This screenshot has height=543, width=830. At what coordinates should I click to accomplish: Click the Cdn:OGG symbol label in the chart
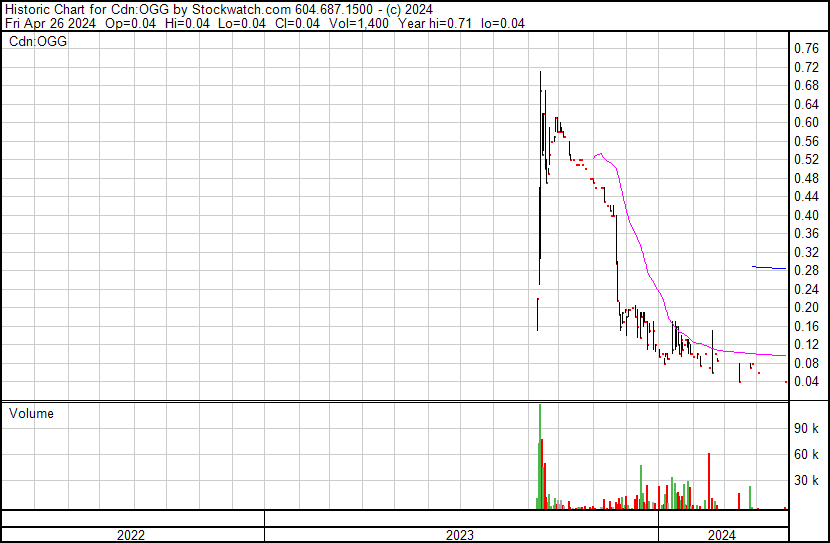pos(38,41)
